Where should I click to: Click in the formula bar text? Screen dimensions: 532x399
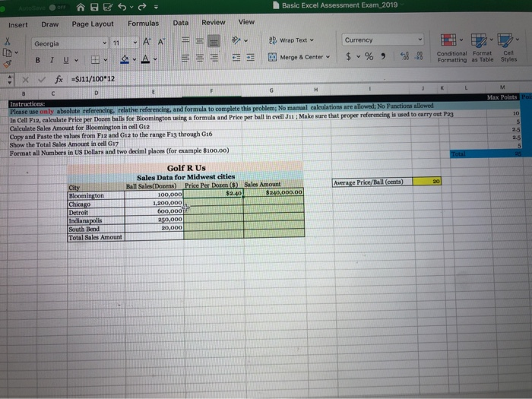(x=93, y=79)
